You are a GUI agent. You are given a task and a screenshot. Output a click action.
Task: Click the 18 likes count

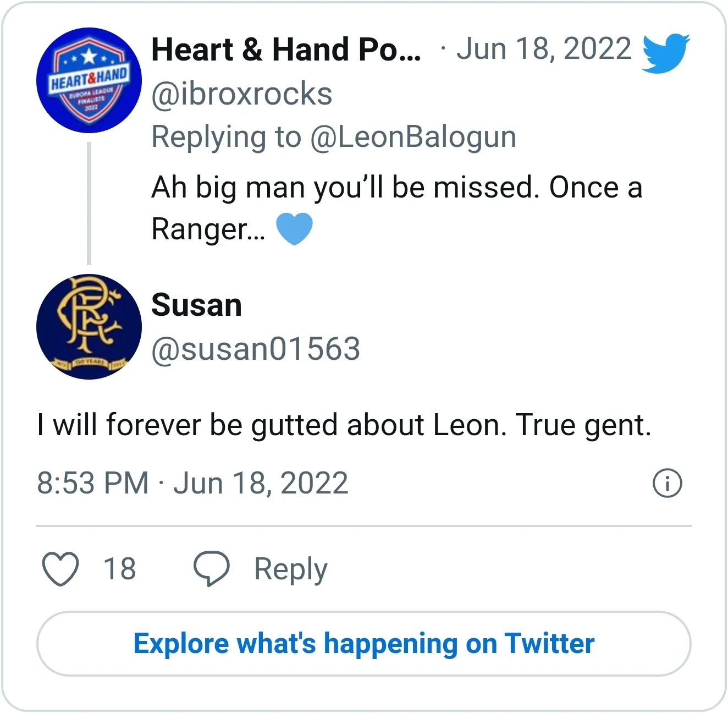[x=119, y=569]
